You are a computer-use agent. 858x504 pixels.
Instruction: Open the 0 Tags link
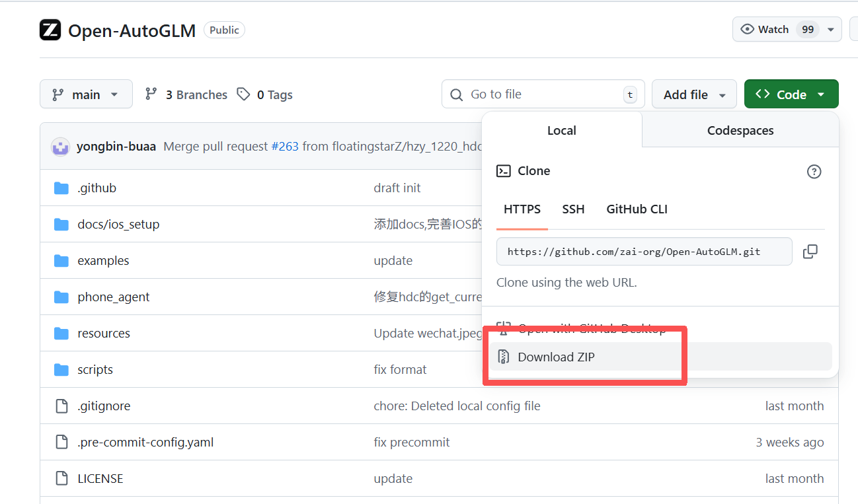coord(265,94)
